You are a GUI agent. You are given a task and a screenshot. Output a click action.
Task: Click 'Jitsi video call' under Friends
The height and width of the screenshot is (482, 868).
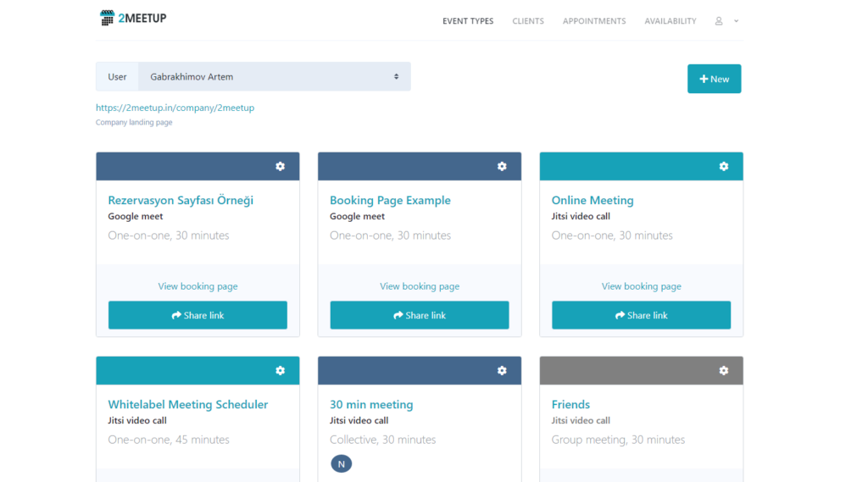(581, 420)
